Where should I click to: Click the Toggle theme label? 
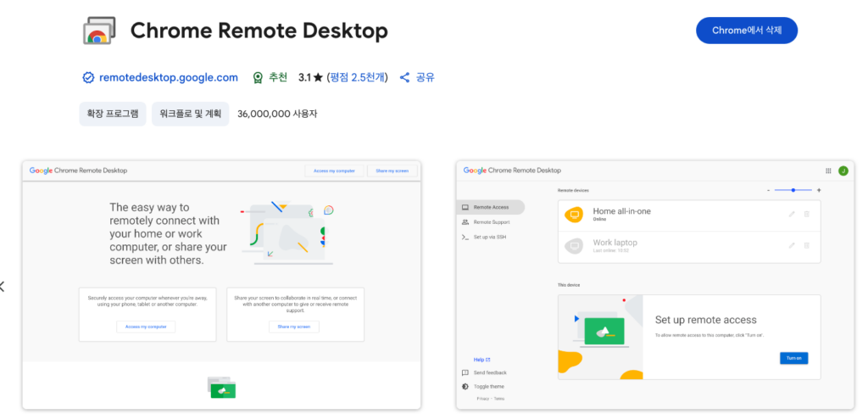(489, 386)
